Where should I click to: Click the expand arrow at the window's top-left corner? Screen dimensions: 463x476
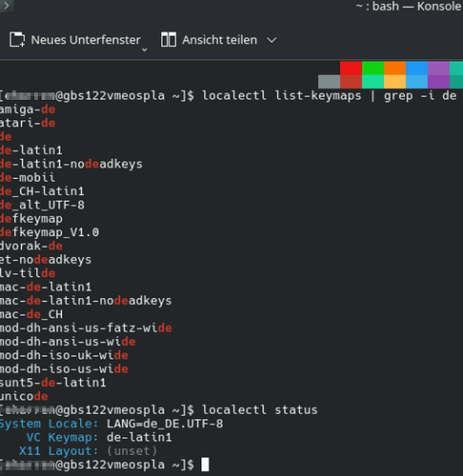point(7,6)
